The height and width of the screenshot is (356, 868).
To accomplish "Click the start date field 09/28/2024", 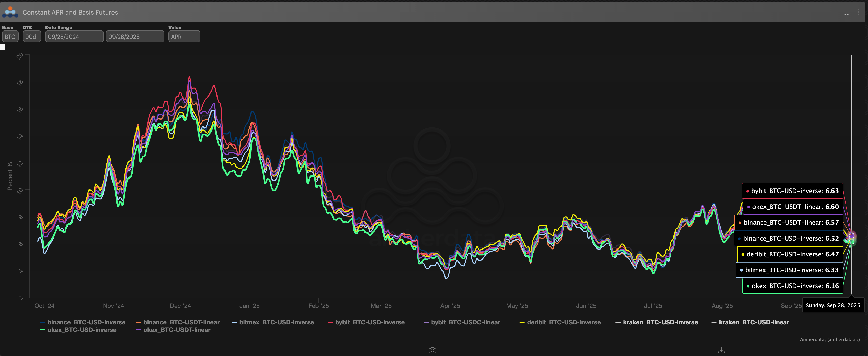I will coord(74,37).
